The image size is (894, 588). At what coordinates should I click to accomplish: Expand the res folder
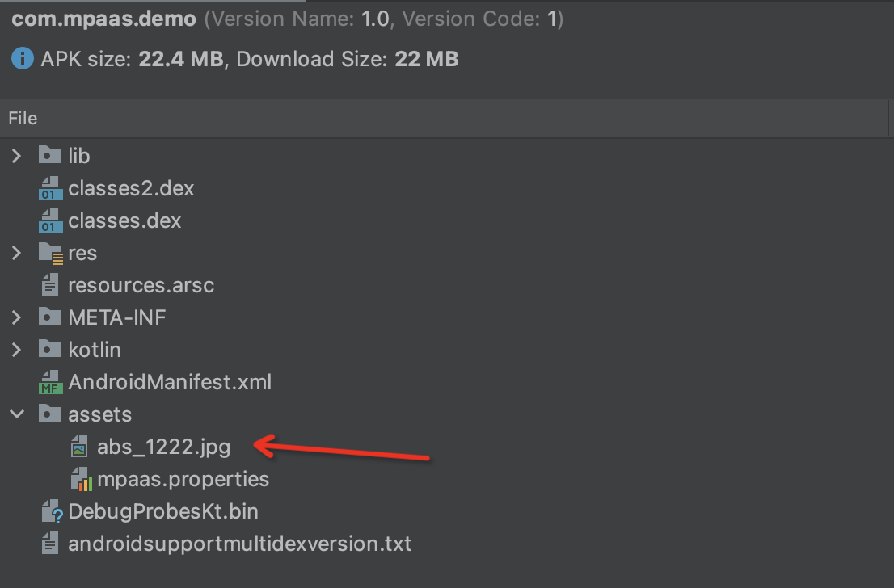(x=16, y=253)
